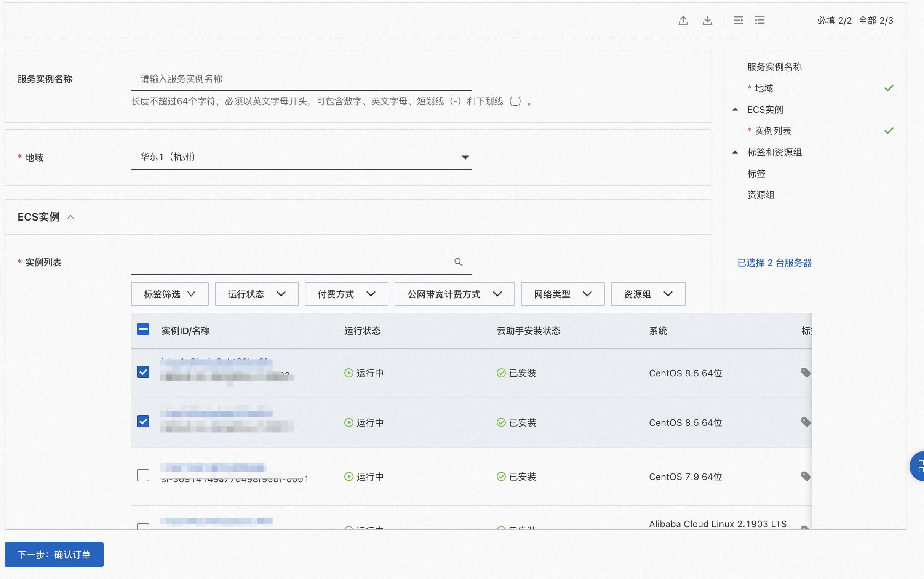
Task: Toggle the select-all checkbox in table header
Action: pyautogui.click(x=143, y=329)
